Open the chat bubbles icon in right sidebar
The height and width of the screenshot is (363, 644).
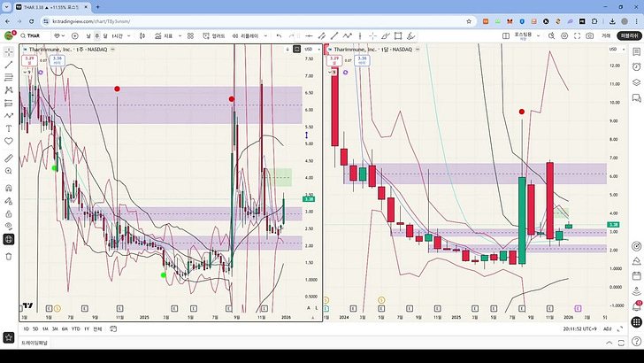pos(636,98)
